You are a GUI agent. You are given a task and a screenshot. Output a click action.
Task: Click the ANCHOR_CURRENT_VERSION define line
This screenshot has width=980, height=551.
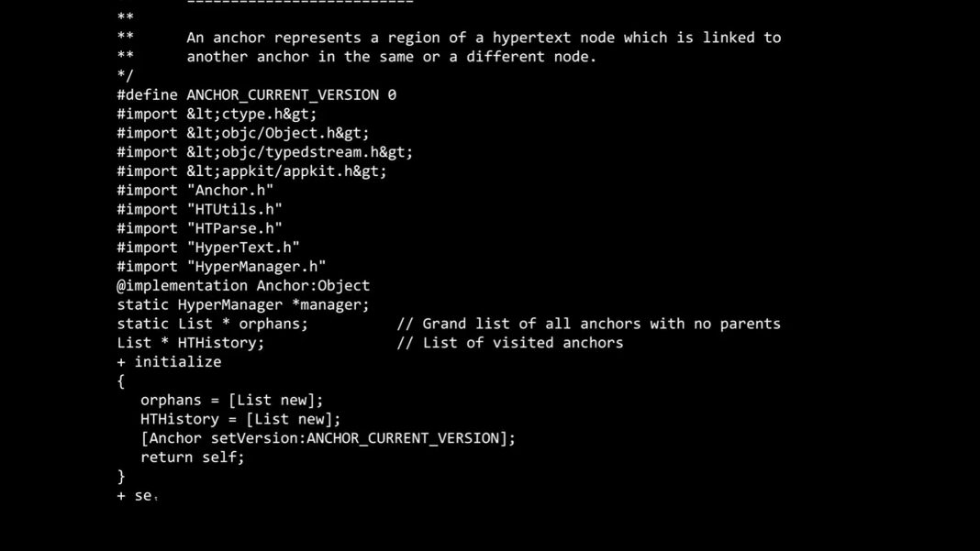(256, 94)
